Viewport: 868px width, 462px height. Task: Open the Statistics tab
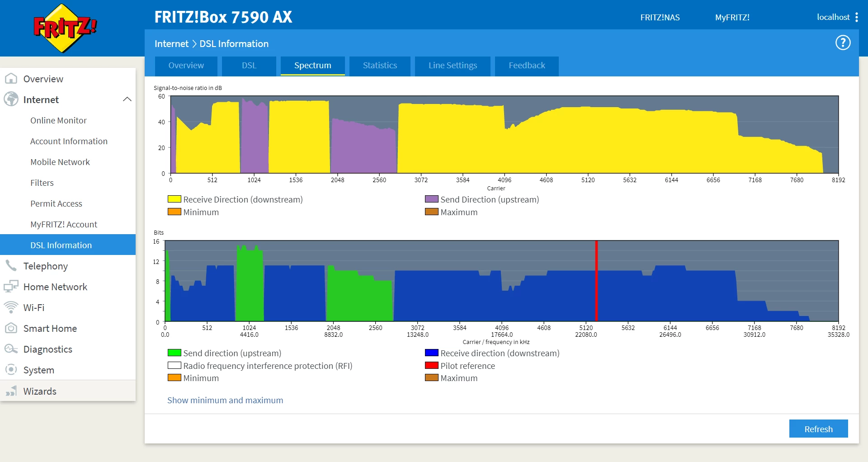pos(380,66)
